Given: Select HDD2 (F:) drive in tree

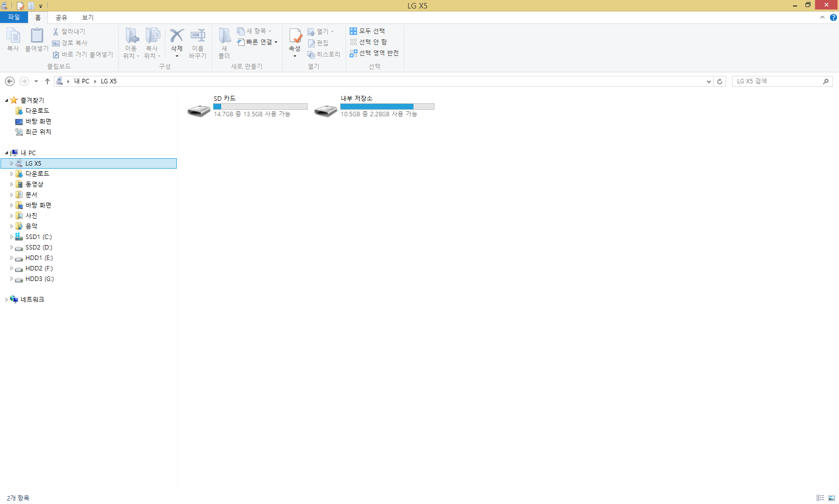Looking at the screenshot, I should coord(39,268).
